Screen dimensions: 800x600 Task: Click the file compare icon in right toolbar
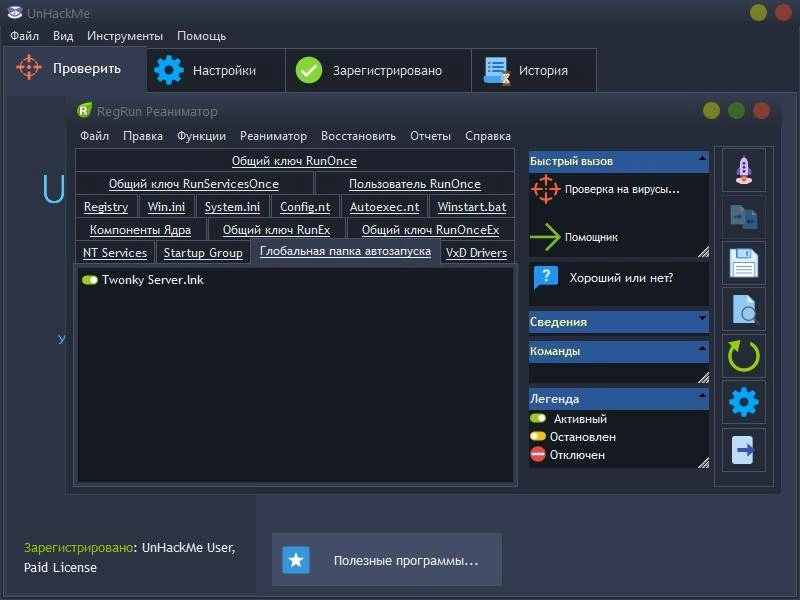tap(743, 216)
